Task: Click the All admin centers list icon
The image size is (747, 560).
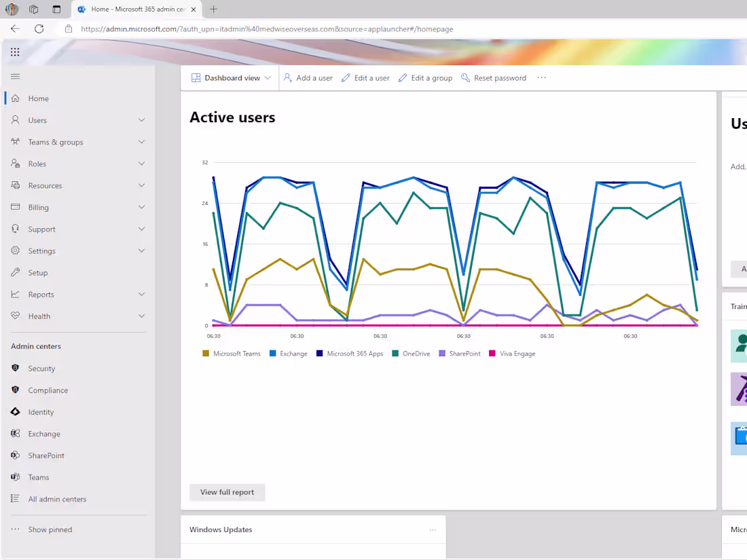Action: (15, 499)
